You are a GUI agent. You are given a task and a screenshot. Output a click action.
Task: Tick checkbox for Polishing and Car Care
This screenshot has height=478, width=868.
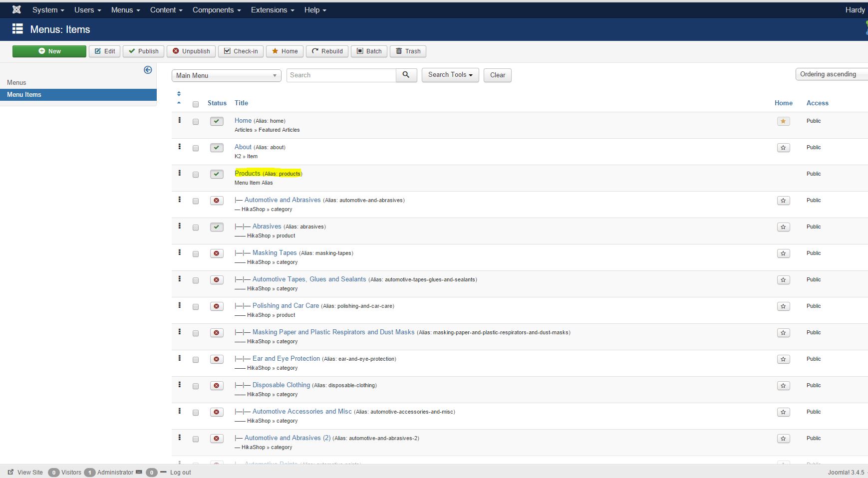coord(196,307)
